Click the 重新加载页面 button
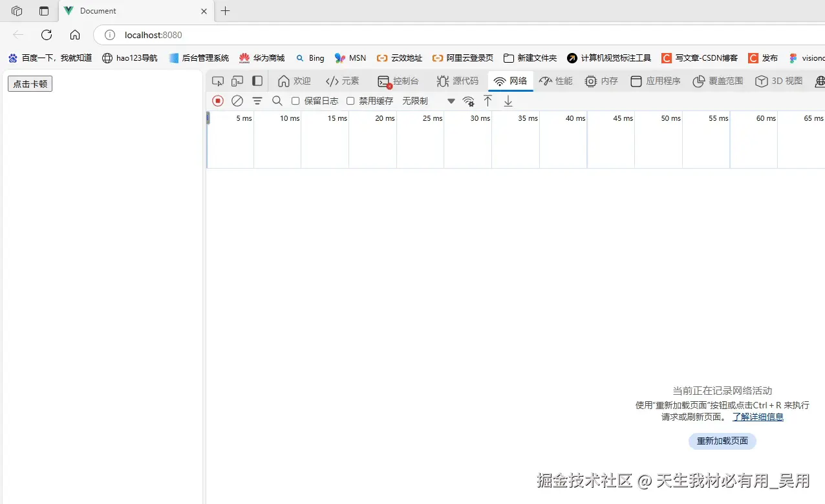 722,441
